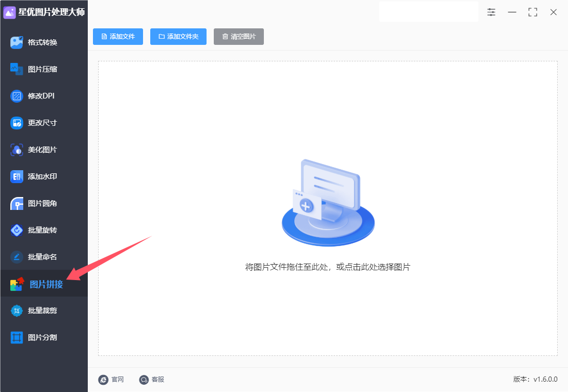Viewport: 568px width, 392px height.
Task: Click the 更改尺寸 sidebar icon
Action: click(x=17, y=123)
